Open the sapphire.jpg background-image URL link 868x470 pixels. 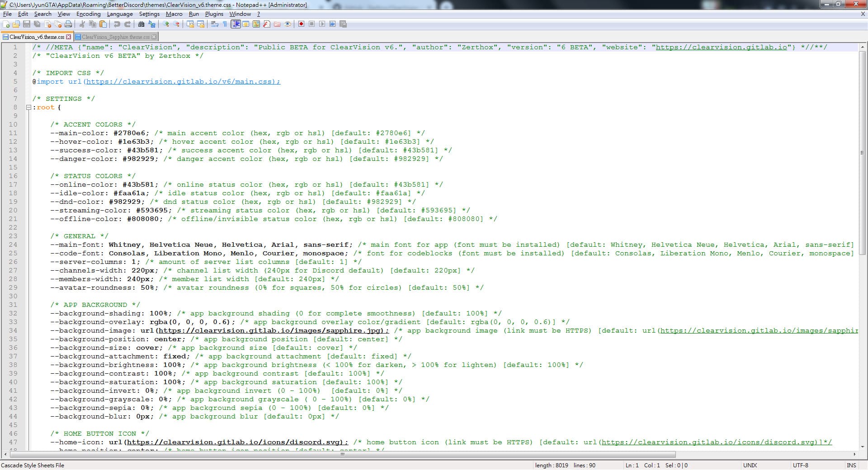pos(273,331)
